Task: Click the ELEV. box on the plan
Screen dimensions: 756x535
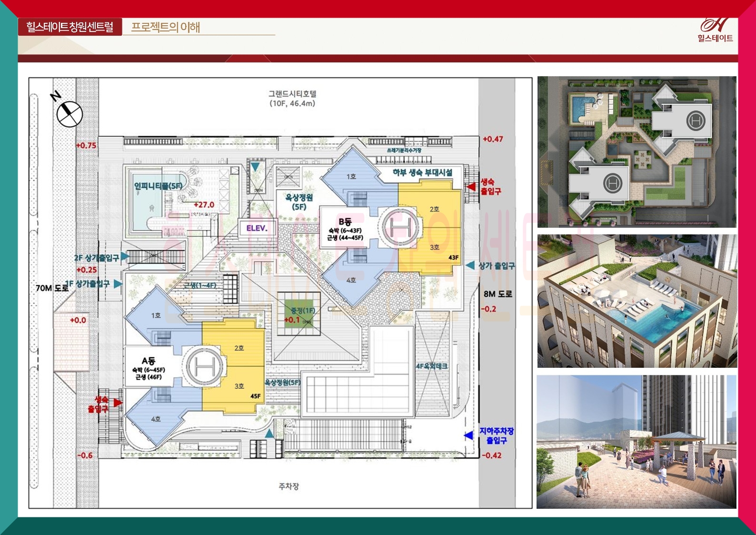Action: coord(257,228)
